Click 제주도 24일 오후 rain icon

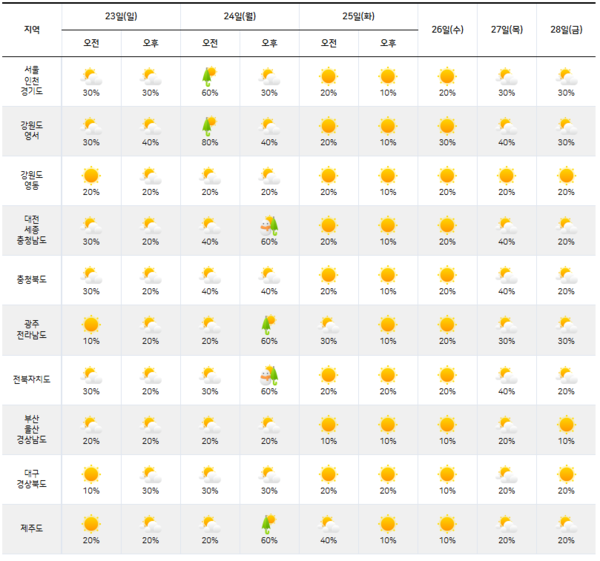click(x=269, y=523)
